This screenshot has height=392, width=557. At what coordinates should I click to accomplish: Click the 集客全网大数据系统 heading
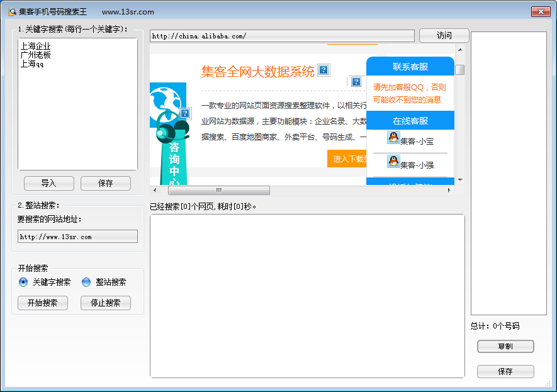[x=258, y=71]
